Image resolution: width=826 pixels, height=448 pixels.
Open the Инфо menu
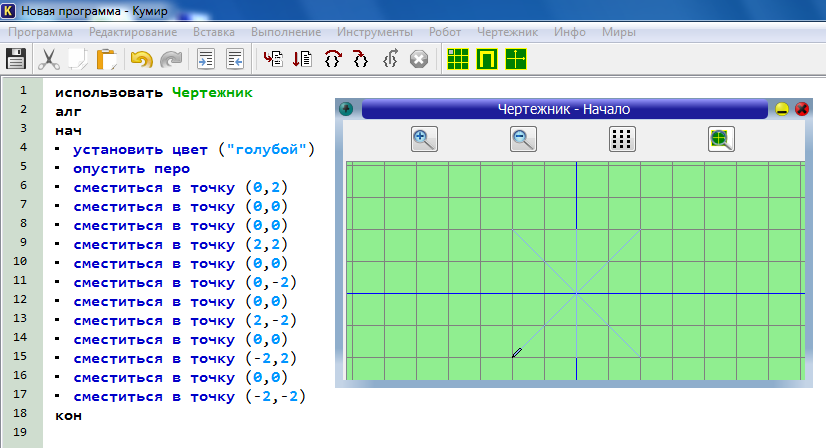569,32
